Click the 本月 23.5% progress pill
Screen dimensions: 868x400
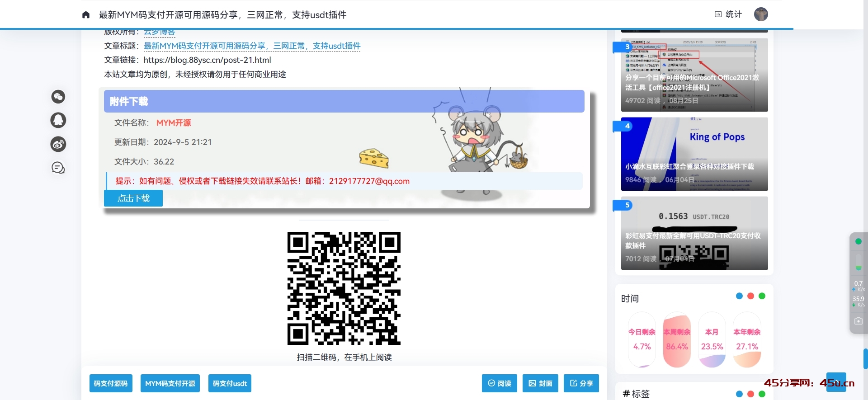[x=712, y=340]
